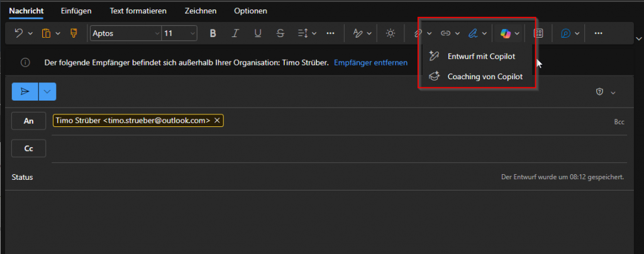
Task: Click the Format Painter brush icon
Action: click(x=73, y=33)
